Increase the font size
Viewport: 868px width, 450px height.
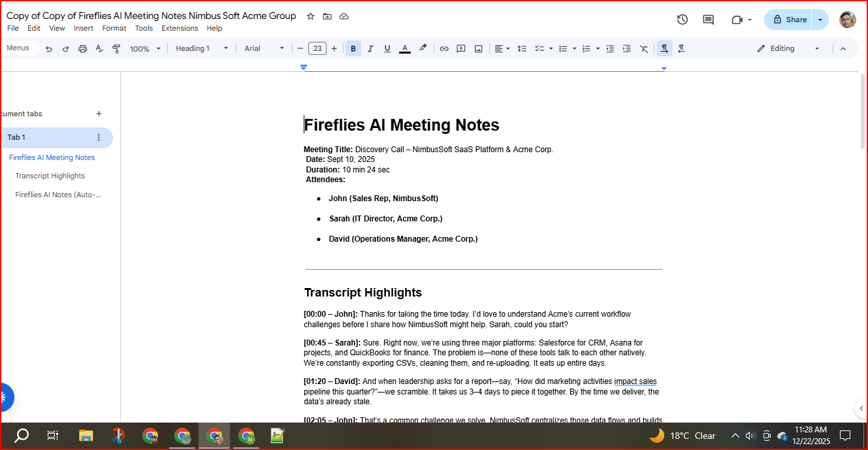tap(334, 48)
